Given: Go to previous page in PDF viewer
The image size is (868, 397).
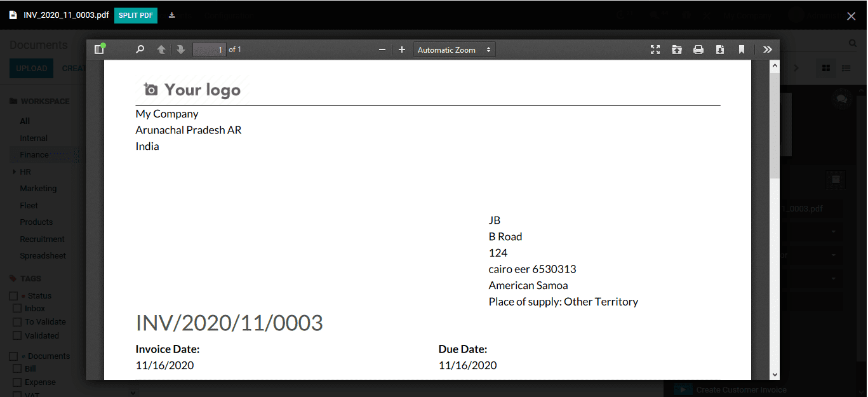Looking at the screenshot, I should point(161,50).
